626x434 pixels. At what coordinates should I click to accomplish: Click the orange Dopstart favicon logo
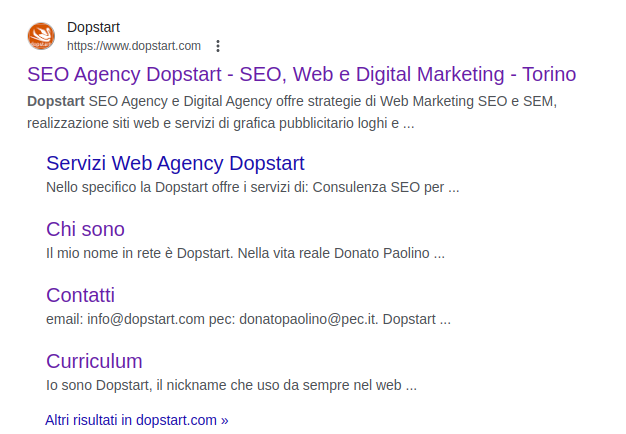point(41,36)
